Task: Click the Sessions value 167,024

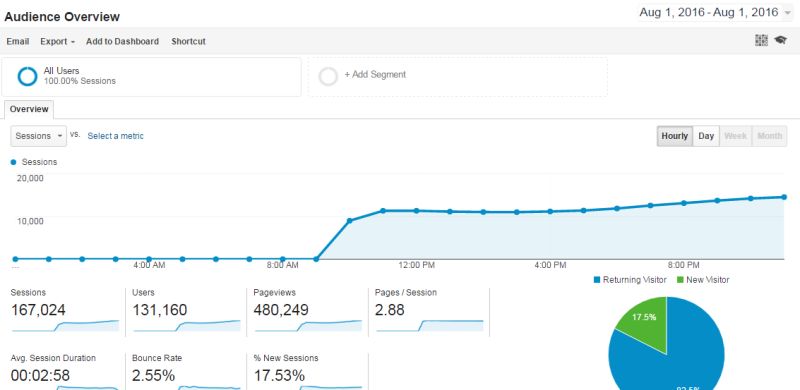Action: pyautogui.click(x=38, y=310)
